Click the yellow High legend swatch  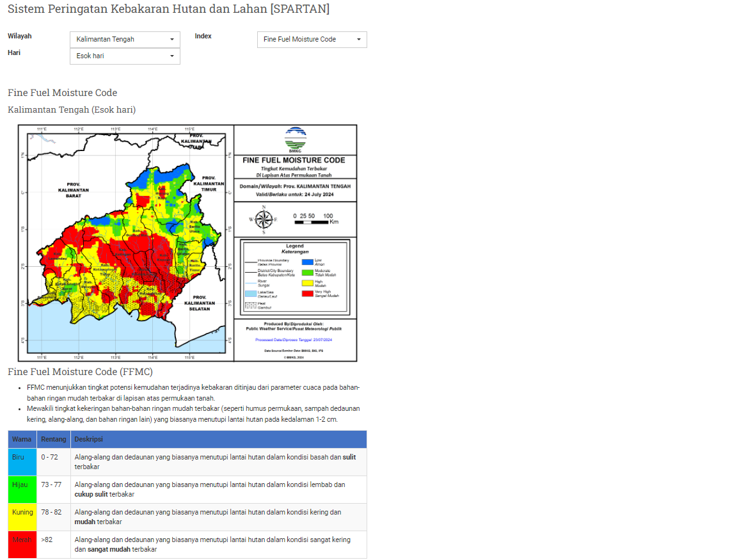pos(307,283)
